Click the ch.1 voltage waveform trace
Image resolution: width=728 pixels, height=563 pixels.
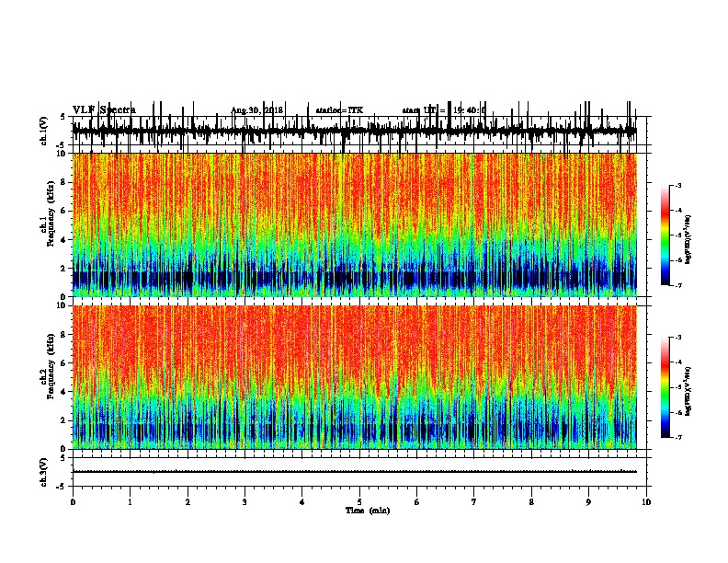pos(355,131)
